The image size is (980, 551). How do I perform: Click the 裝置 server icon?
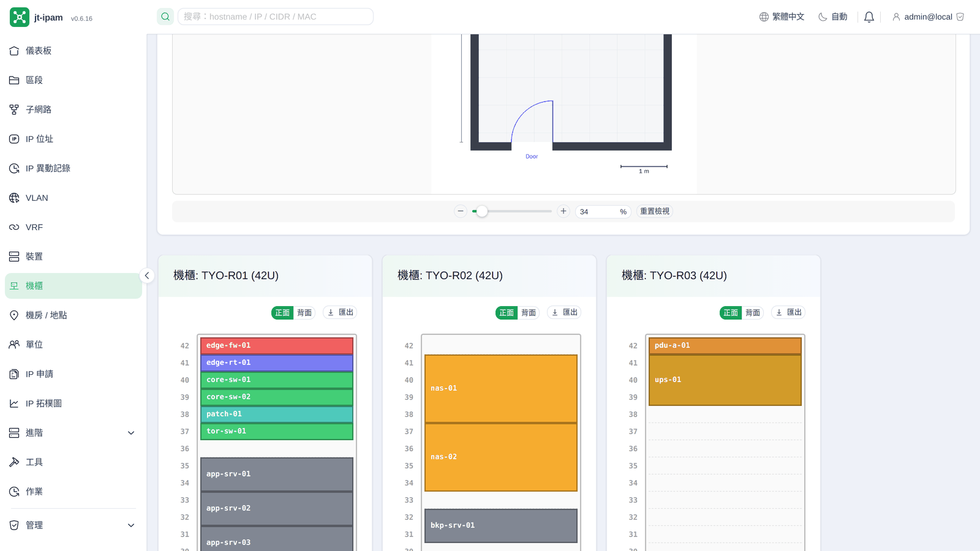coord(14,257)
